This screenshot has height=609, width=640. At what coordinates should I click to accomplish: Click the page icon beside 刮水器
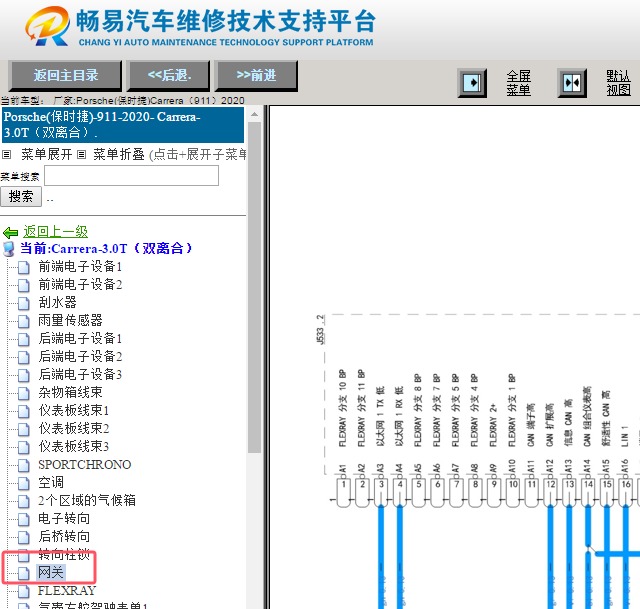click(x=24, y=303)
